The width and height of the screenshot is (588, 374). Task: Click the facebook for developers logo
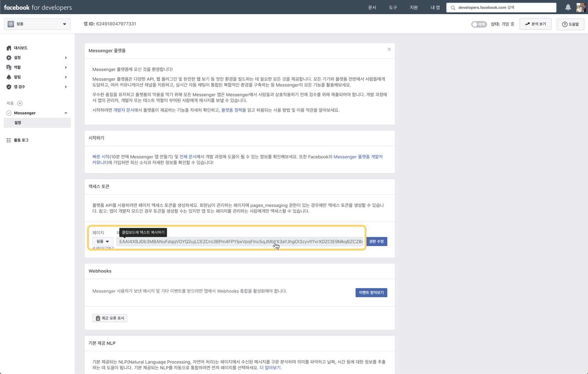(x=38, y=7)
